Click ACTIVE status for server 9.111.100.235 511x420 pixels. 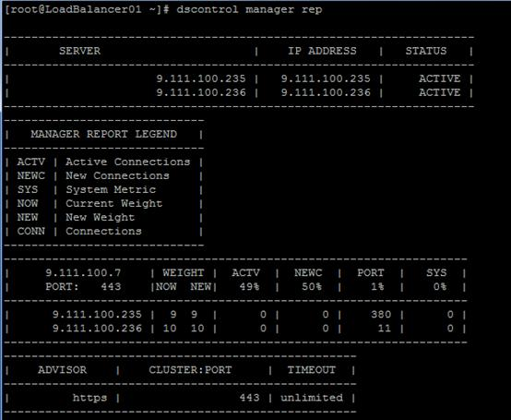(440, 78)
